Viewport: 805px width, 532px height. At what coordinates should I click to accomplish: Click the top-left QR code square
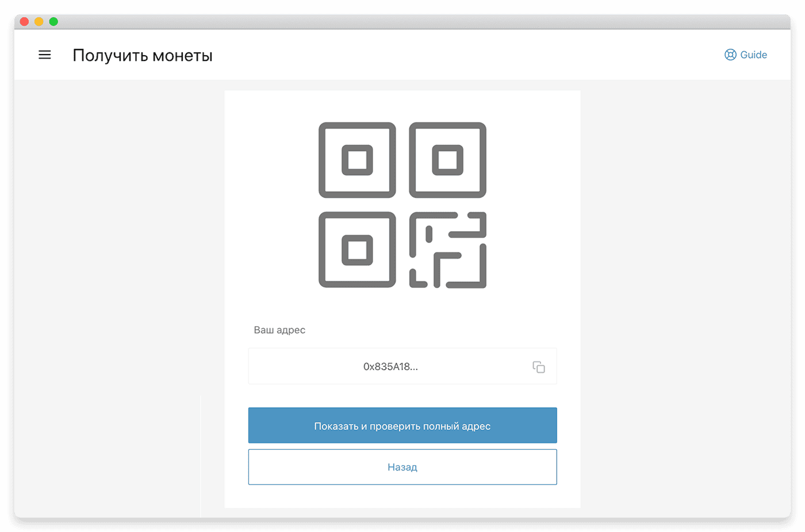(x=357, y=160)
